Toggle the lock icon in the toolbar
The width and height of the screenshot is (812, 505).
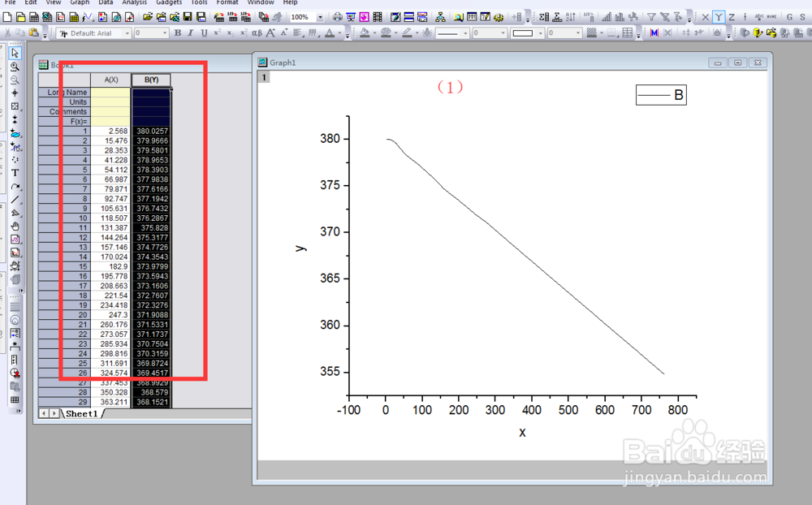tap(717, 33)
